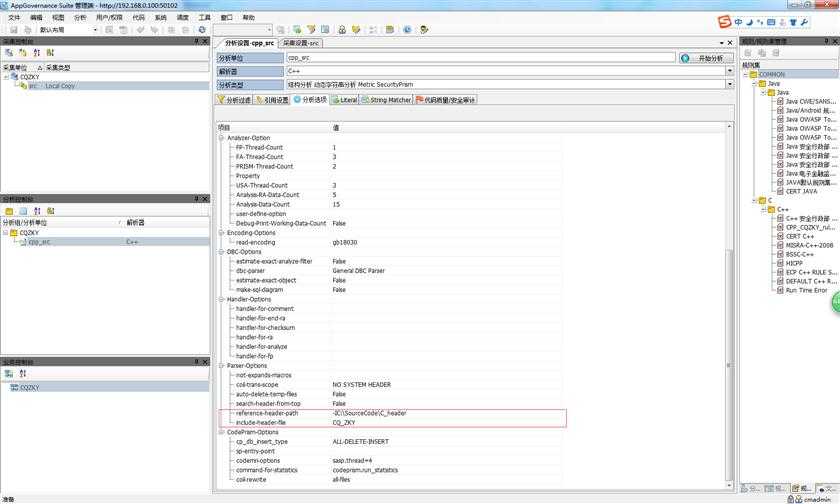Click the sort icon in 分析组 panel toolbar

pyautogui.click(x=37, y=211)
